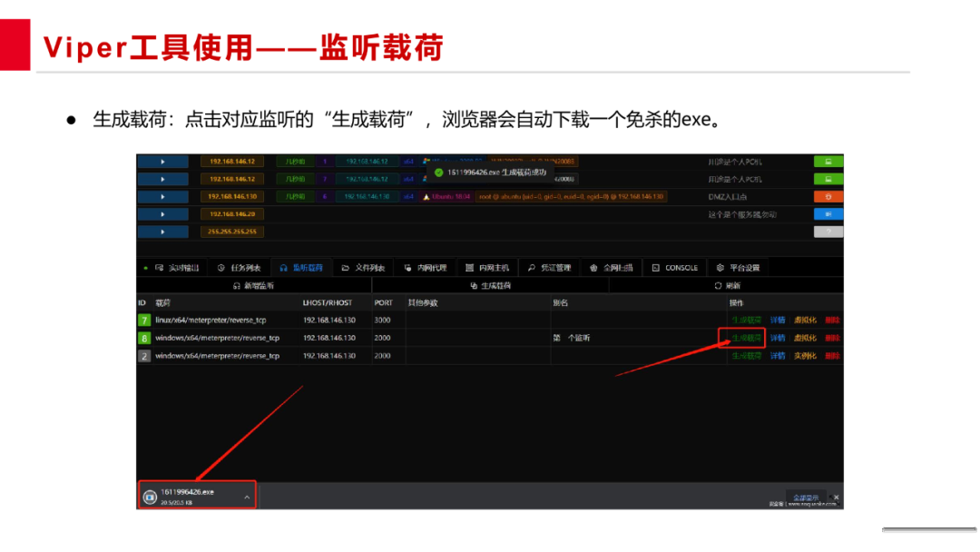This screenshot has height=552, width=980.
Task: Close the browser download bar
Action: tap(837, 498)
